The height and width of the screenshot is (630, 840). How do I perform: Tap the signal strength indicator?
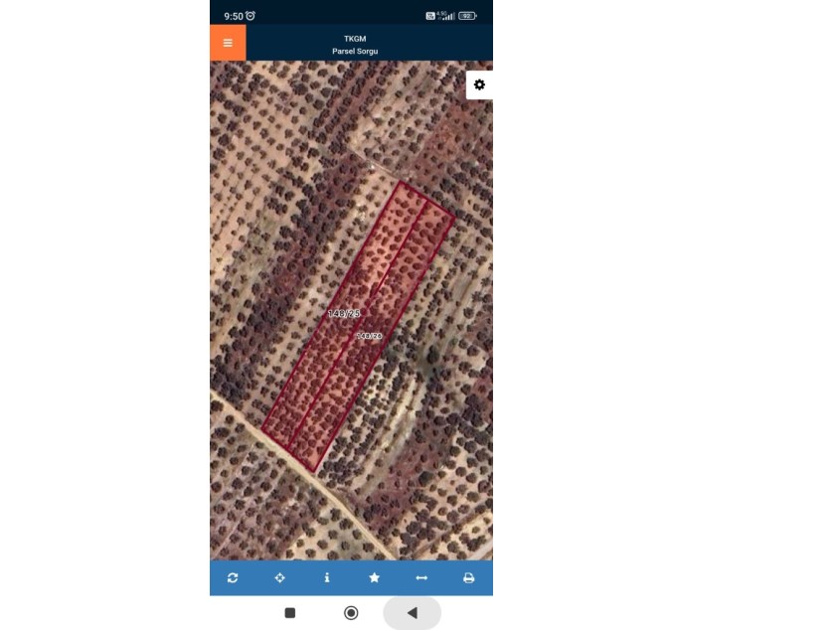[x=445, y=16]
